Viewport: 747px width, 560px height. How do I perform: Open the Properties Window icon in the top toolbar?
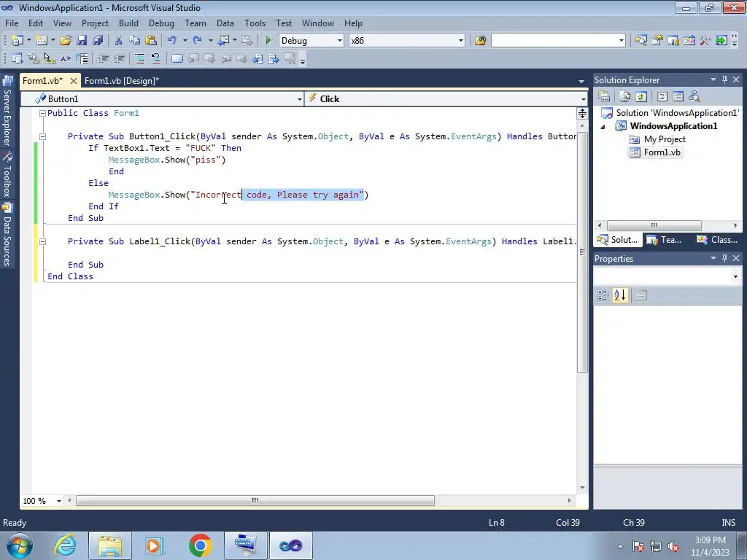coord(657,41)
